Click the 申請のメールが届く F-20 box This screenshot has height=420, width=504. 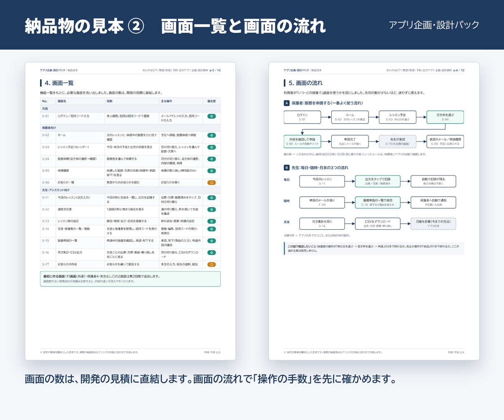click(x=322, y=202)
